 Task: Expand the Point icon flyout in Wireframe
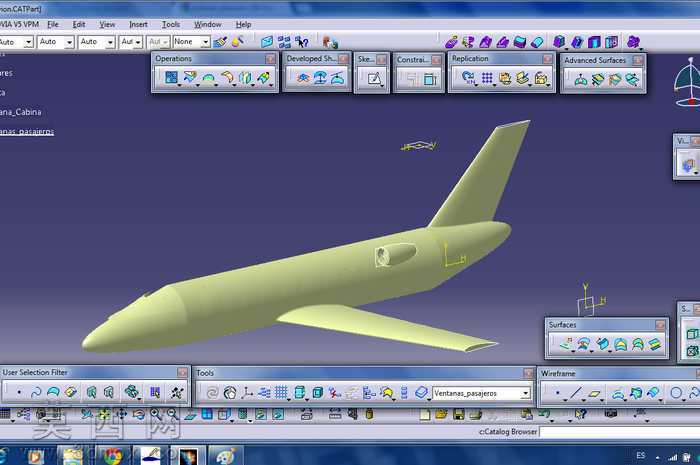(565, 399)
